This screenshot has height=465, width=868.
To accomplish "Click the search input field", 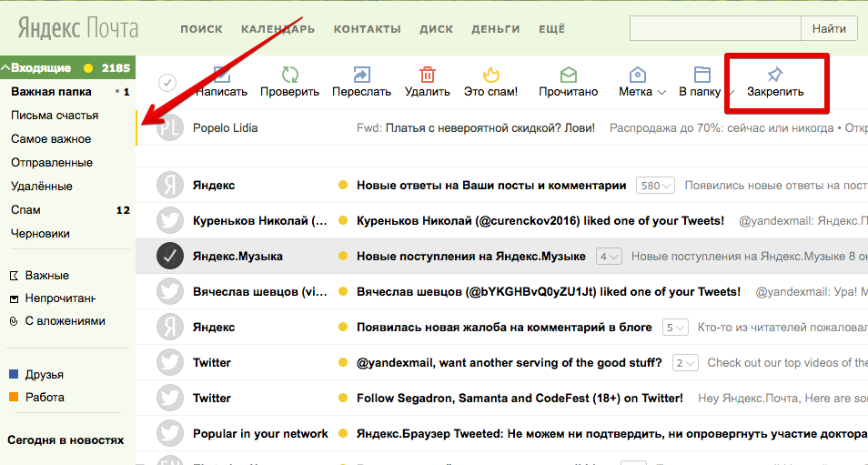I will tap(714, 29).
